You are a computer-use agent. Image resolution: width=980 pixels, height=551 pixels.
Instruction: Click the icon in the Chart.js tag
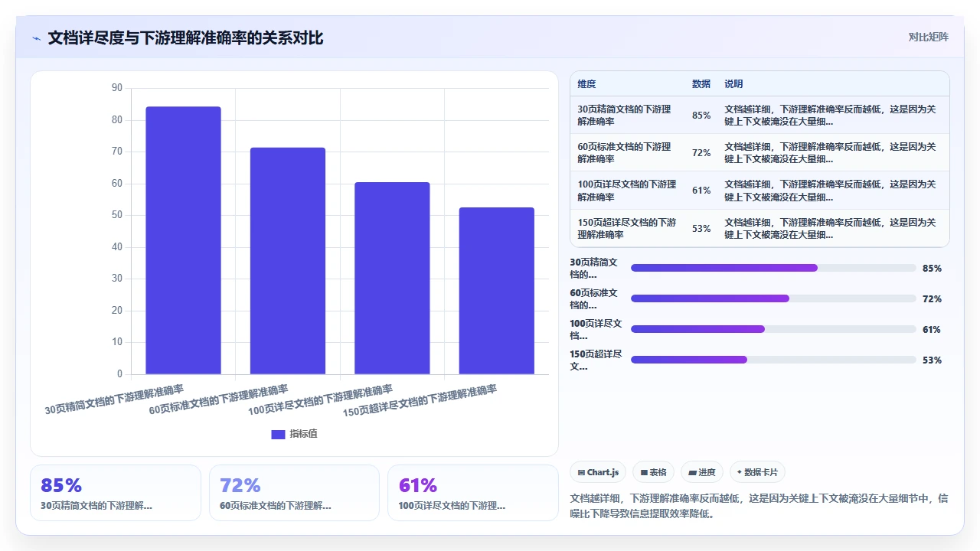pyautogui.click(x=582, y=473)
